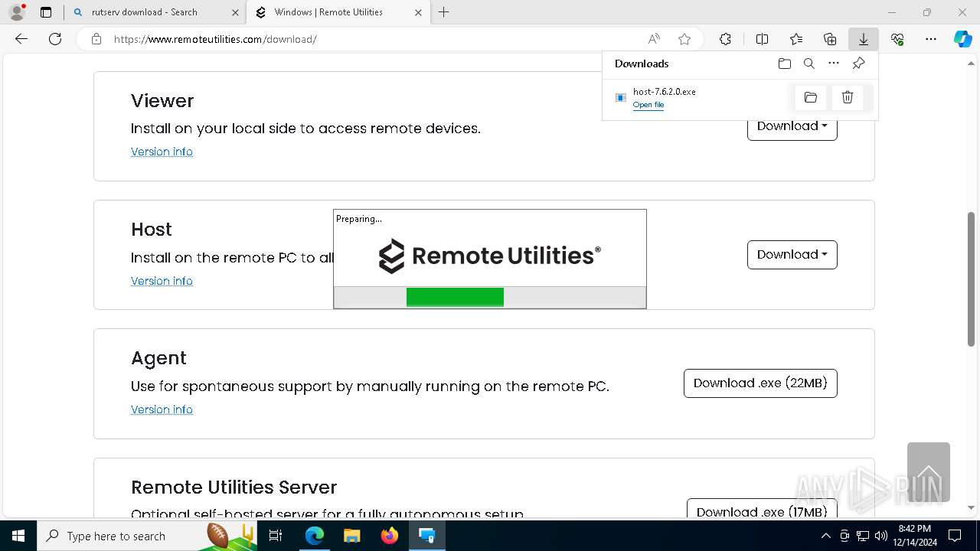980x551 pixels.
Task: Open Firefox from taskbar
Action: [x=390, y=536]
